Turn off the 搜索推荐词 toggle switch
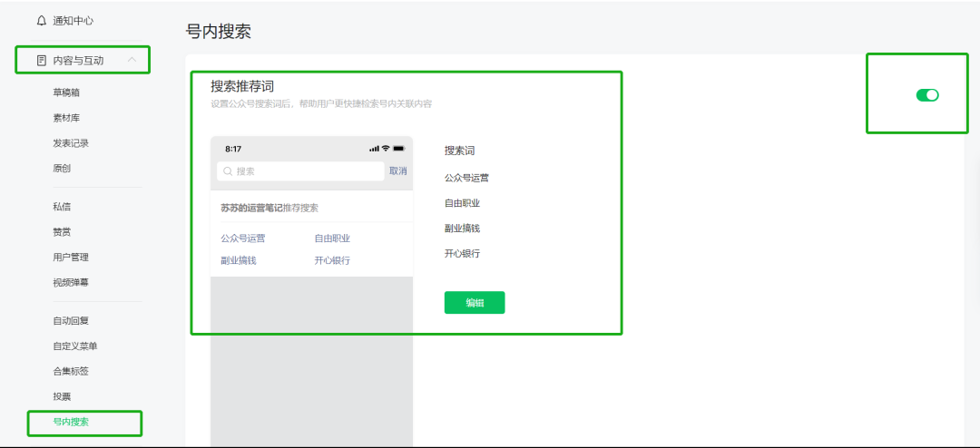Viewport: 980px width, 448px height. pyautogui.click(x=926, y=95)
